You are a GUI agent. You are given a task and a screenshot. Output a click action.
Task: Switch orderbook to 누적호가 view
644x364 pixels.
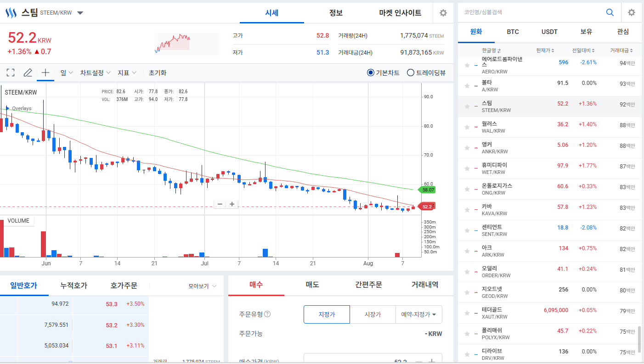click(73, 286)
